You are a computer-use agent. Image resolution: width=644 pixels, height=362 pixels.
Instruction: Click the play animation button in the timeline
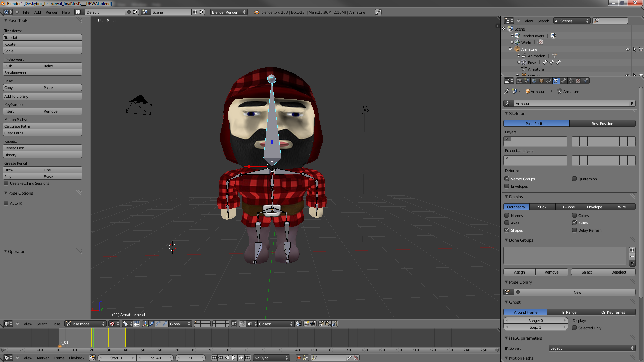[x=234, y=358]
